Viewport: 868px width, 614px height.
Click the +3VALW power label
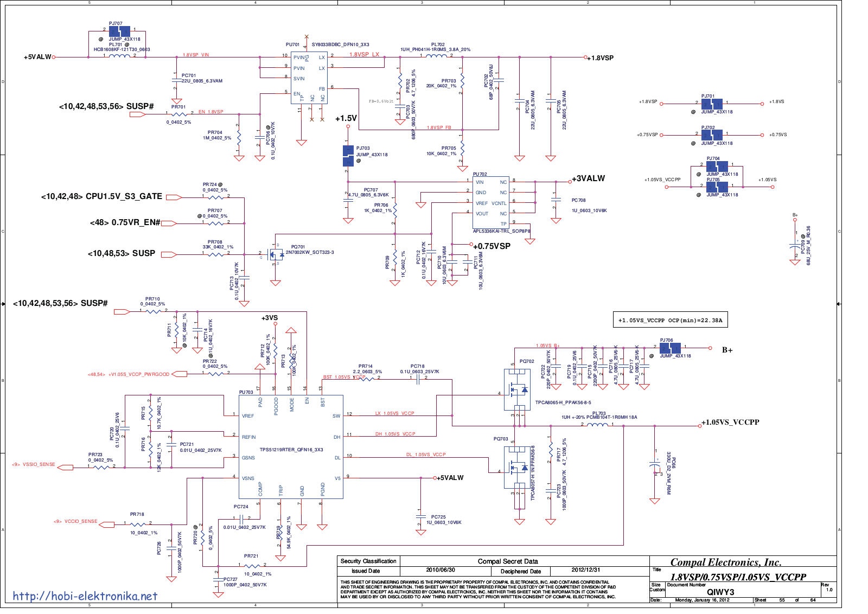tap(588, 178)
